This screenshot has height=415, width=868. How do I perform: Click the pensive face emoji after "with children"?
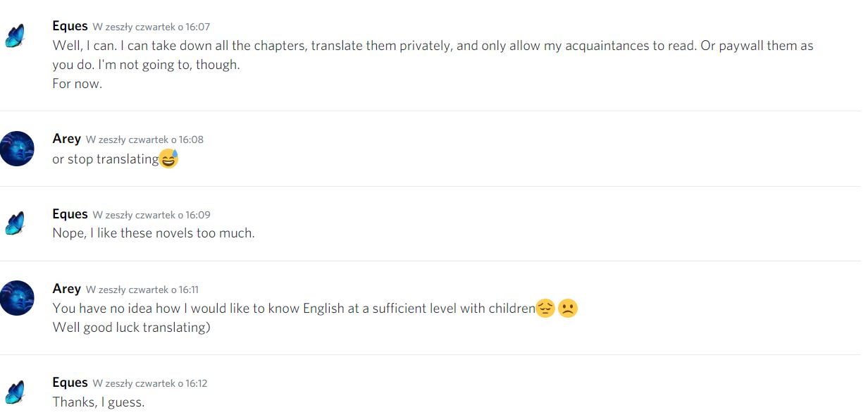[545, 309]
